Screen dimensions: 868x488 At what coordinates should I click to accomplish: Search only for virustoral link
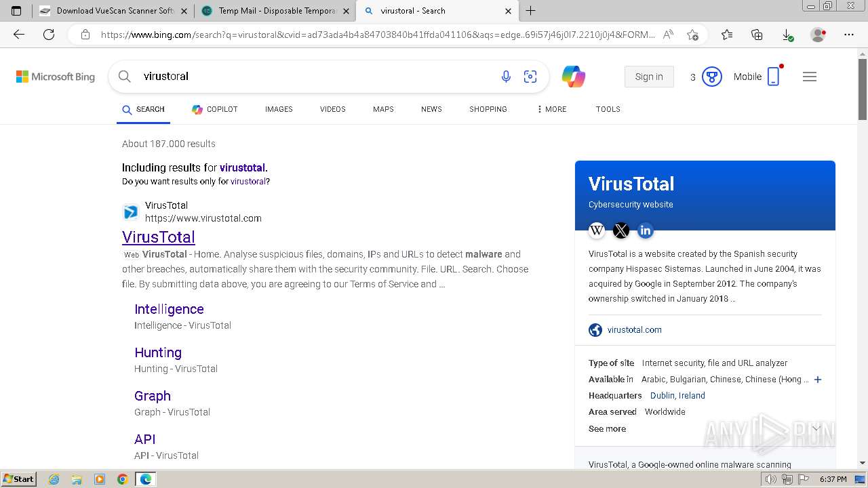(x=248, y=182)
